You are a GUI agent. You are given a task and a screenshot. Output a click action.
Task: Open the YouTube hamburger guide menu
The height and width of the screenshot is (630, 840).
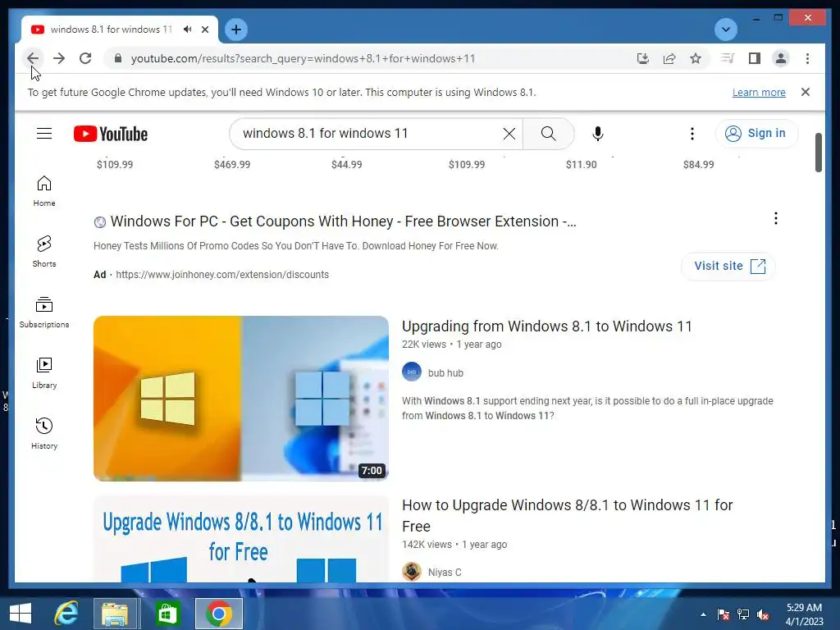(44, 134)
